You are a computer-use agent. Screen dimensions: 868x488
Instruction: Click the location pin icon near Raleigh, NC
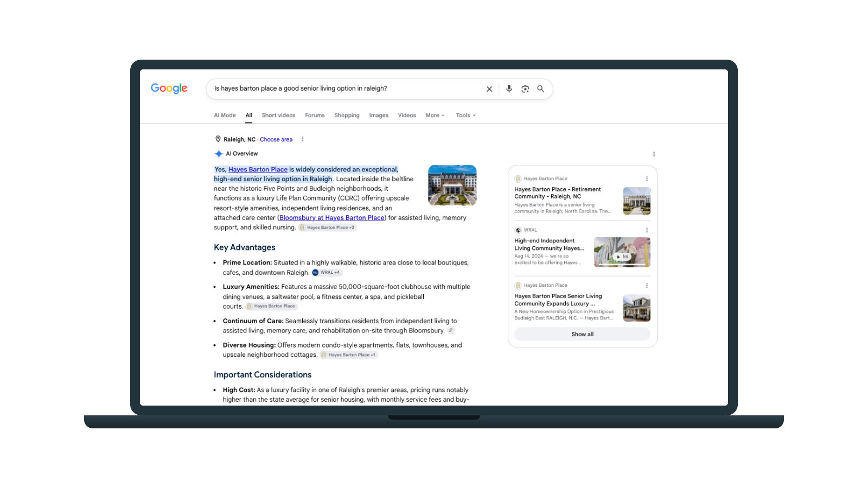[x=218, y=139]
